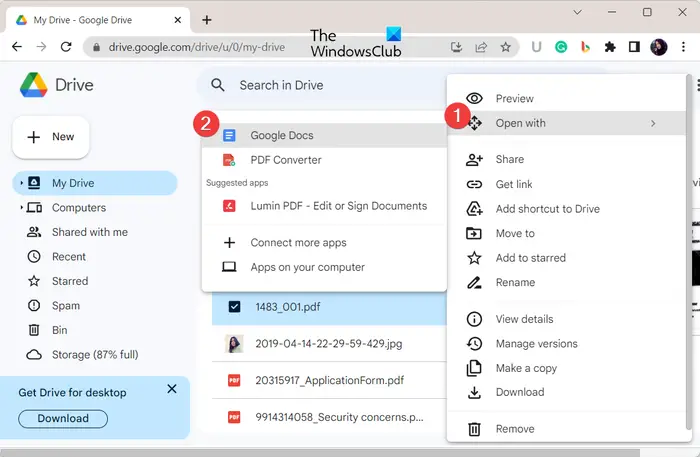Click the Download button for Drive desktop
The image size is (700, 457).
[63, 419]
